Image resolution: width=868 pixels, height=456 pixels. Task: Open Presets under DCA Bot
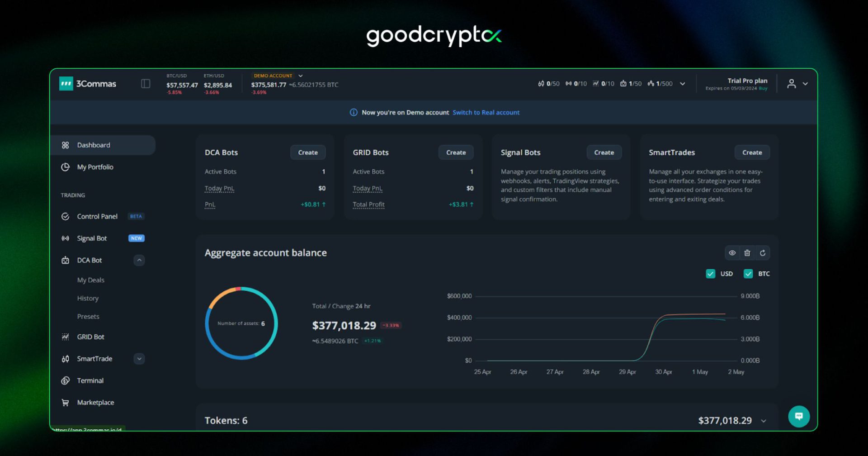pos(88,317)
